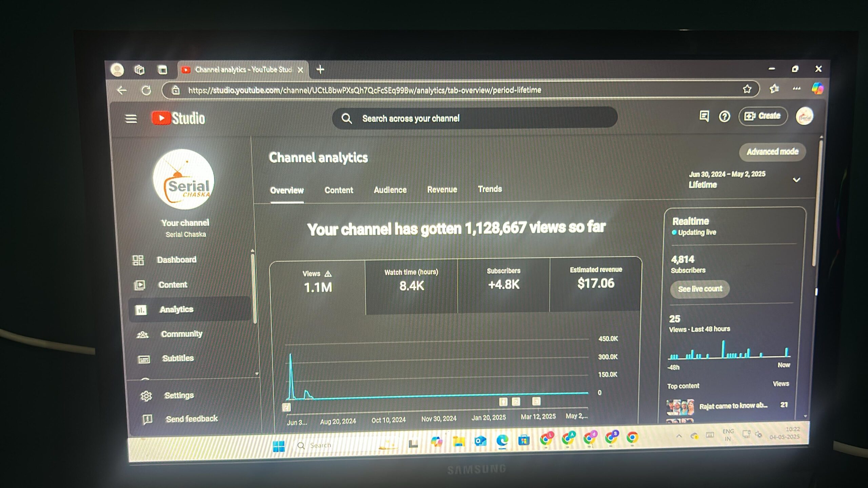Click See live count button

pos(700,289)
